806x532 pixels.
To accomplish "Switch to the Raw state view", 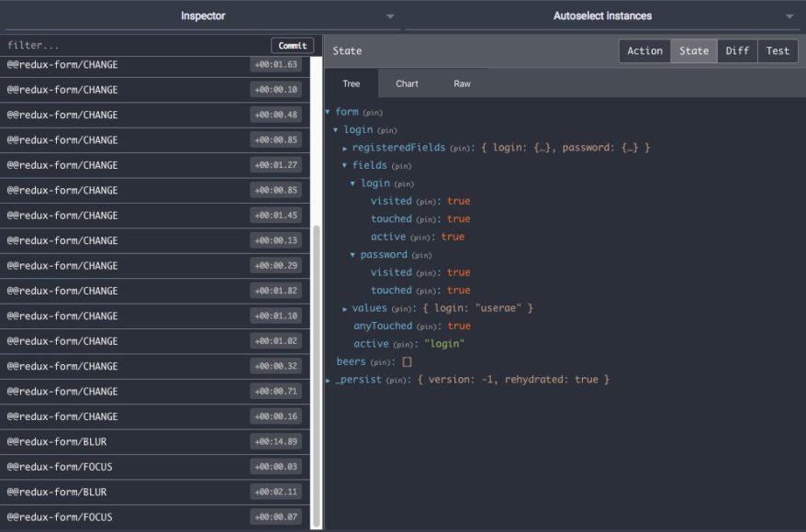I will [462, 83].
